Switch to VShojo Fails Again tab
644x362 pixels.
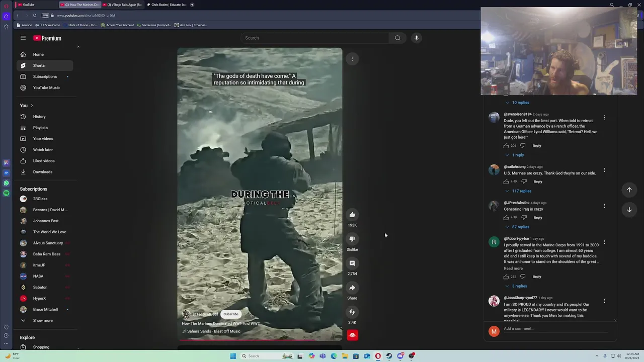tap(124, 5)
